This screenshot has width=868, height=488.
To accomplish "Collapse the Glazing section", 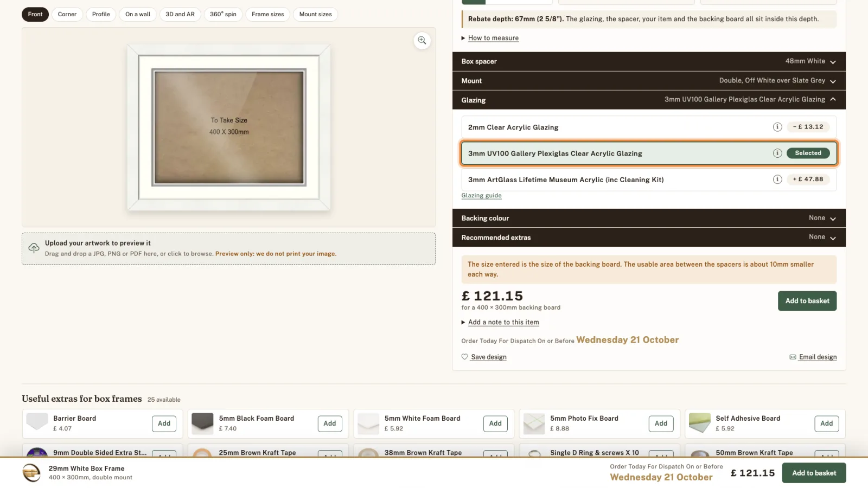I will [649, 100].
